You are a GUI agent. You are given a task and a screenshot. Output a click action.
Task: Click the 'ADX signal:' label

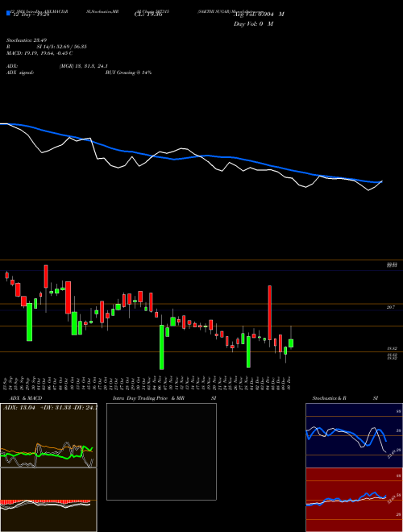[x=20, y=73]
